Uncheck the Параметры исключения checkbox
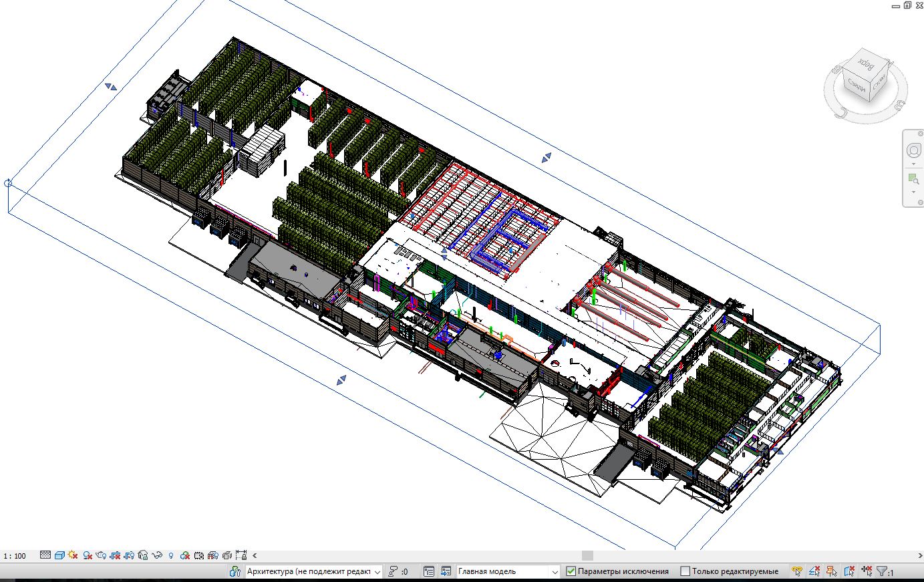The image size is (924, 582). coord(571,572)
